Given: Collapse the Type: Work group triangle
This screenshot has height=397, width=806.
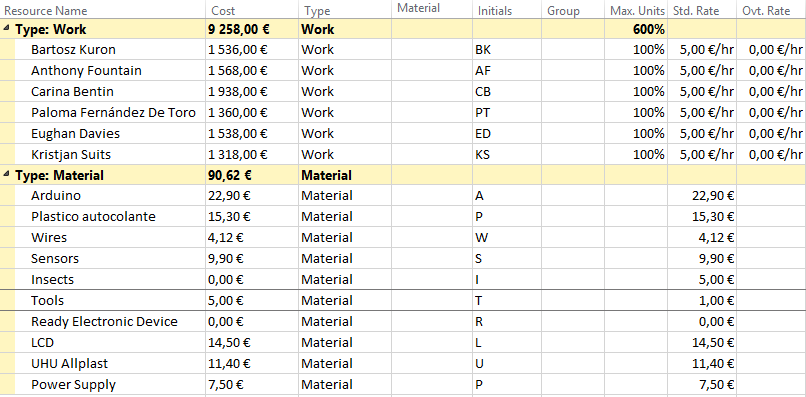Looking at the screenshot, I should pyautogui.click(x=7, y=29).
